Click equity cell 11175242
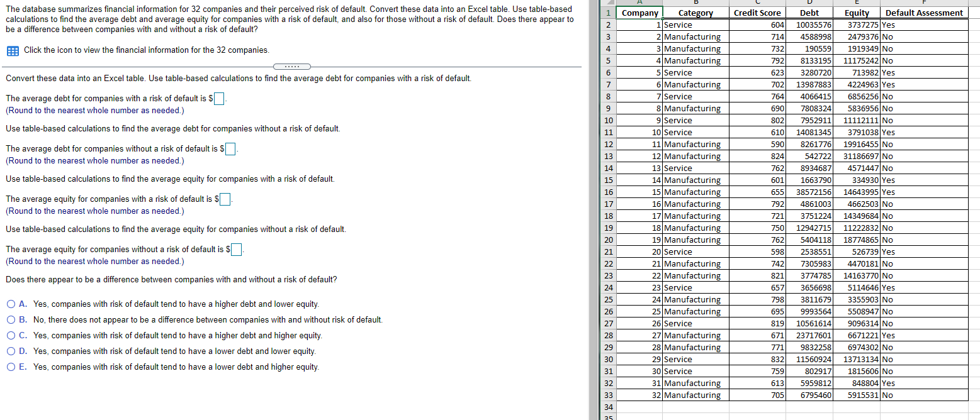980x420 pixels. click(857, 60)
